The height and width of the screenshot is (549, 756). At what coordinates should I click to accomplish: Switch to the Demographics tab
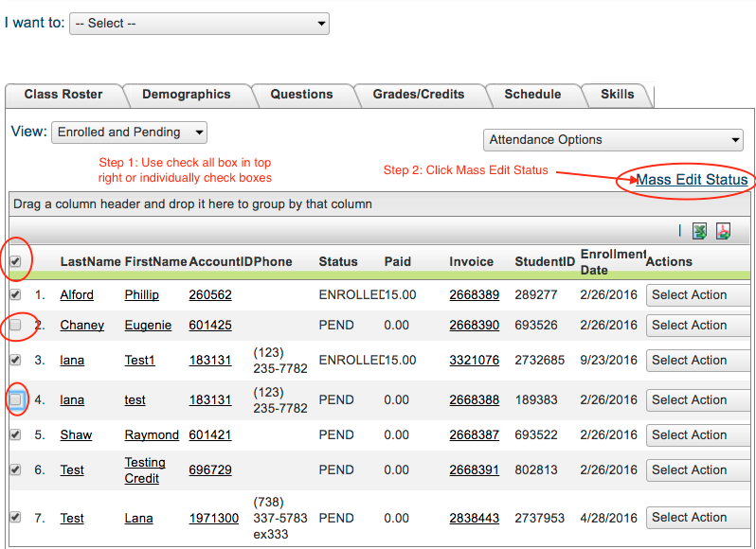point(186,95)
